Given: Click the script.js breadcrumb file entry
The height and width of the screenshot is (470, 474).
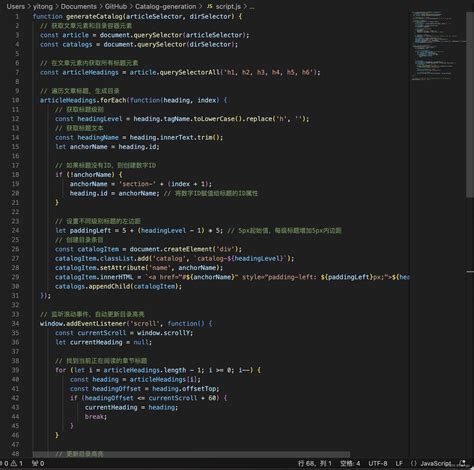Looking at the screenshot, I should [x=228, y=6].
